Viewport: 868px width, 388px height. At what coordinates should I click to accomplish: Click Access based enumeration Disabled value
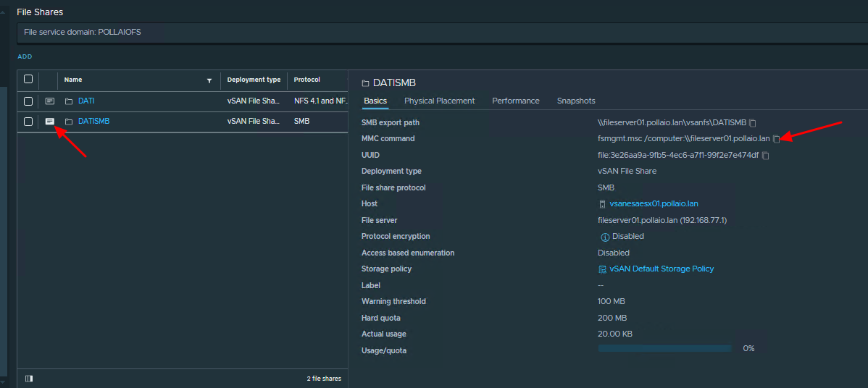614,253
